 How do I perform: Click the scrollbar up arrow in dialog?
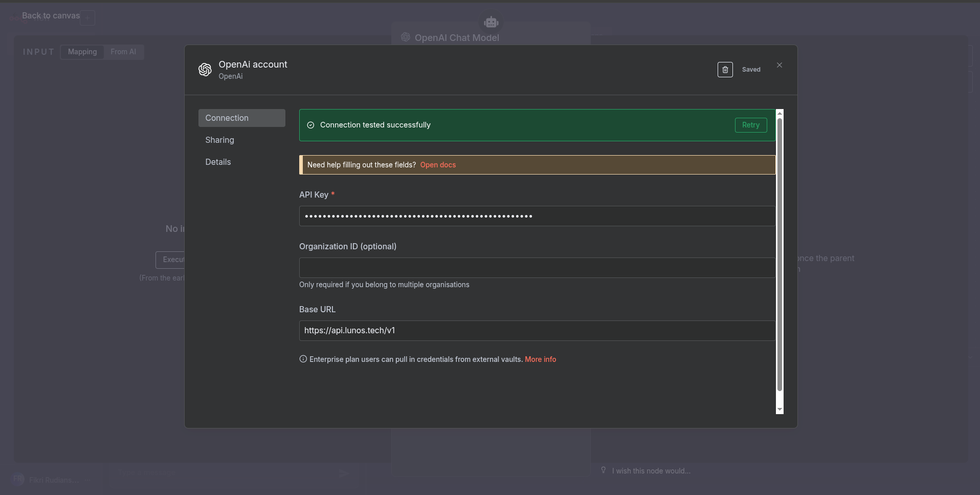(779, 113)
